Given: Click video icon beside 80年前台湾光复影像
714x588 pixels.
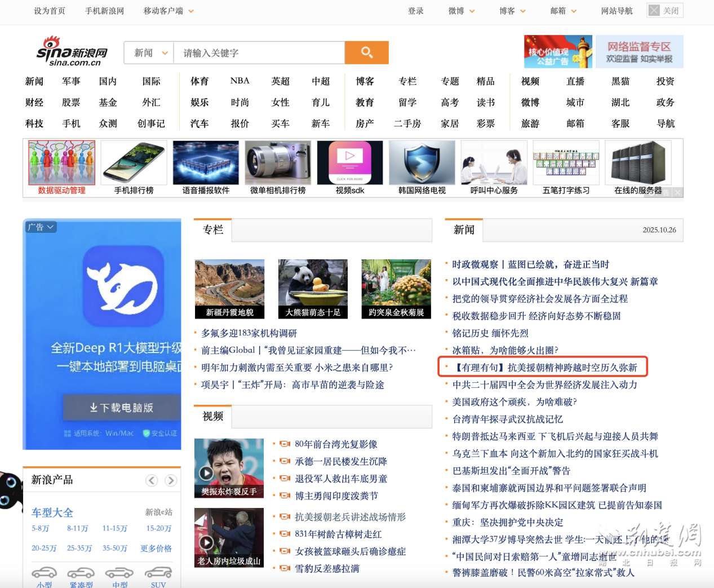Looking at the screenshot, I should [x=285, y=444].
